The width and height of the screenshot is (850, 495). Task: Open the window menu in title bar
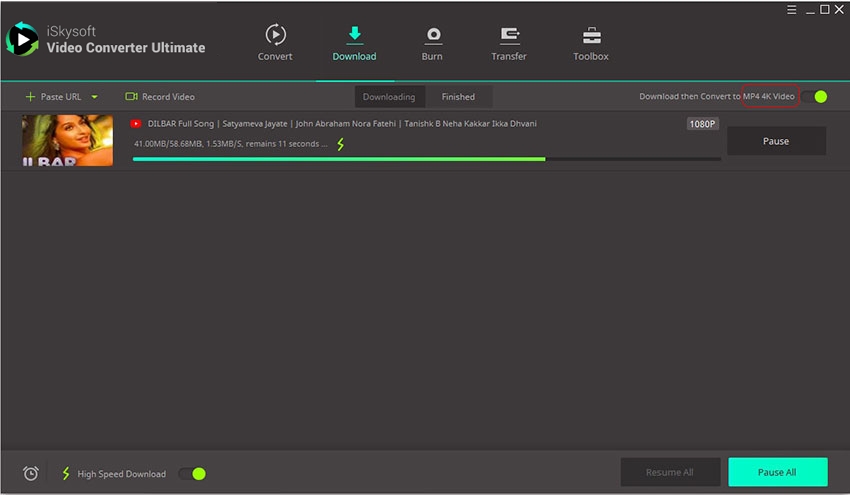pyautogui.click(x=790, y=9)
